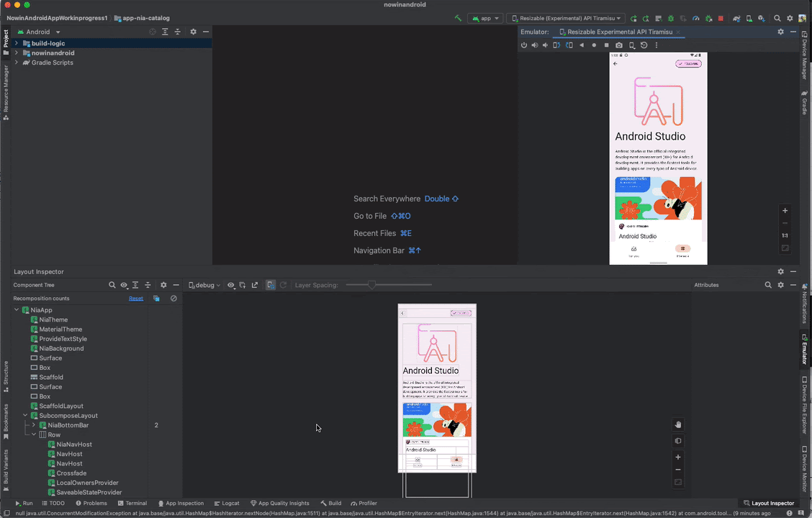Click the Back arrow in the emulator screen
Viewport: 812px width, 518px height.
coord(615,63)
